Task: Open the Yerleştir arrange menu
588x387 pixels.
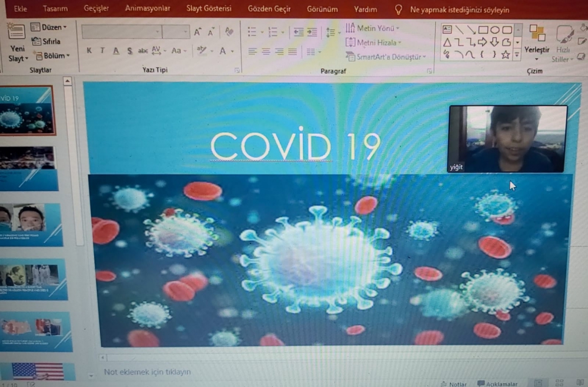Action: [x=537, y=42]
